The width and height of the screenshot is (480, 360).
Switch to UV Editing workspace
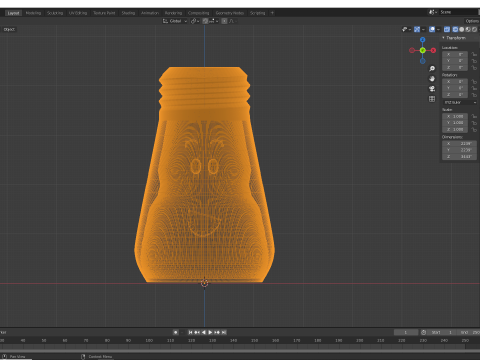(78, 13)
